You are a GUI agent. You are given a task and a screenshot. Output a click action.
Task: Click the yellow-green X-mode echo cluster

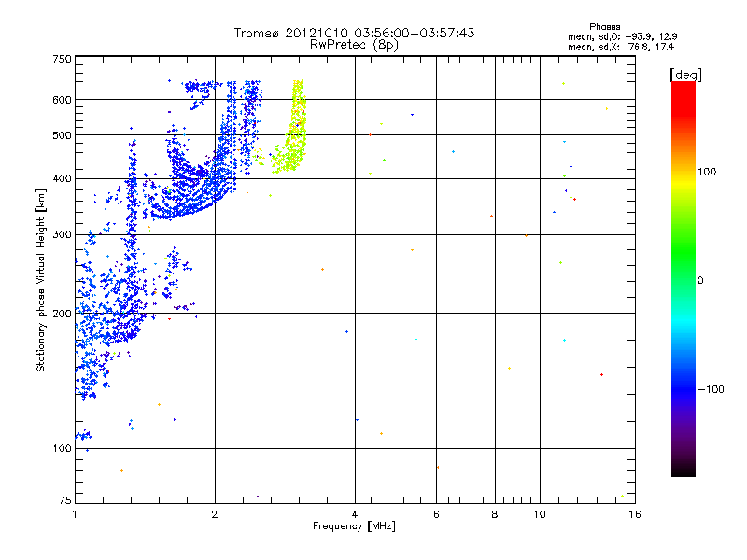[x=290, y=127]
